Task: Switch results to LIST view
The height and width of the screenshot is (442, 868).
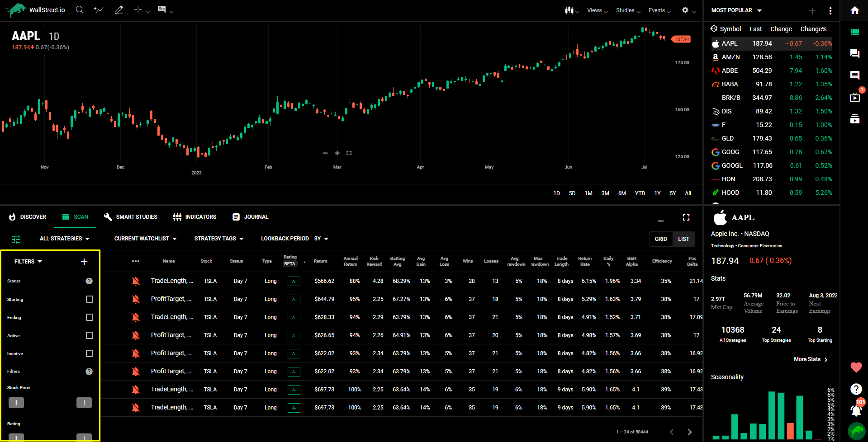Action: [683, 239]
